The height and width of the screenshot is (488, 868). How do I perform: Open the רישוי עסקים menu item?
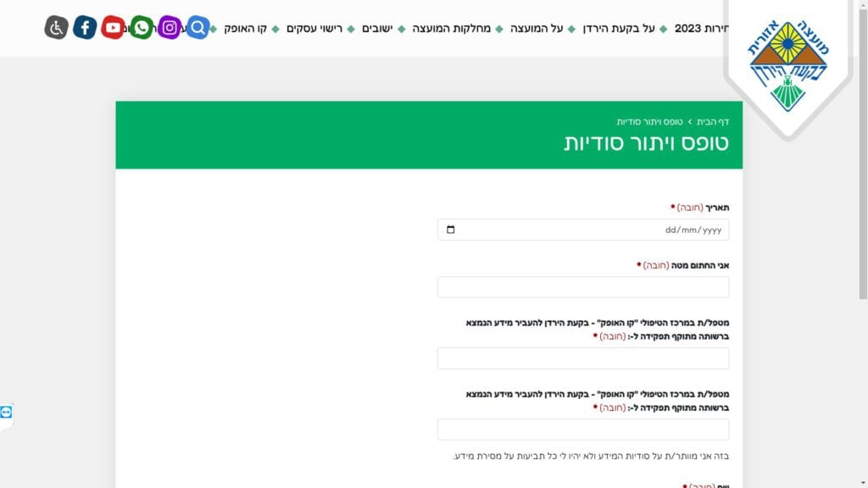(314, 29)
